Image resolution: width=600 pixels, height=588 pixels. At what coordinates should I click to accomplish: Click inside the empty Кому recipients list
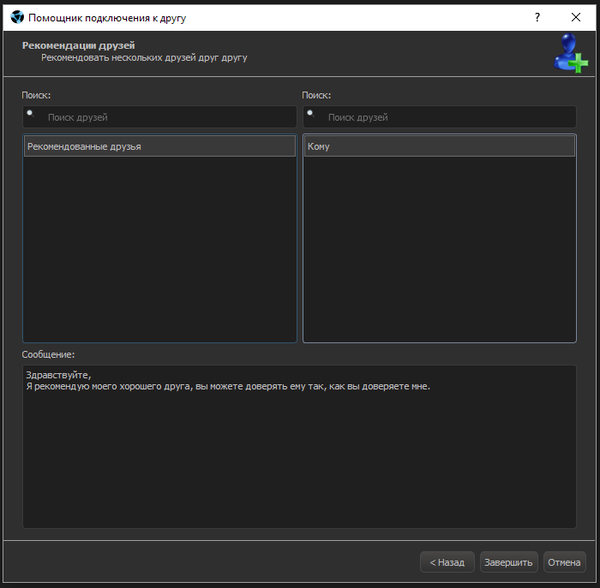(x=439, y=248)
